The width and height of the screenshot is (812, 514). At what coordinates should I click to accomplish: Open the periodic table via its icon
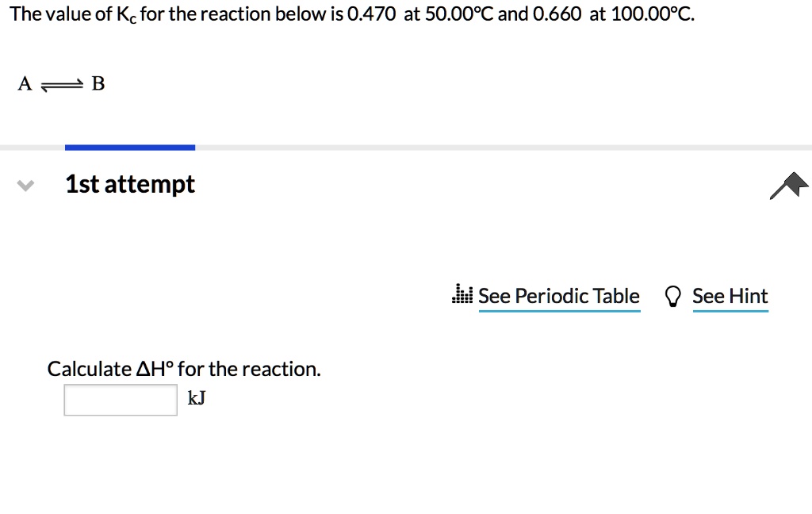(x=462, y=294)
